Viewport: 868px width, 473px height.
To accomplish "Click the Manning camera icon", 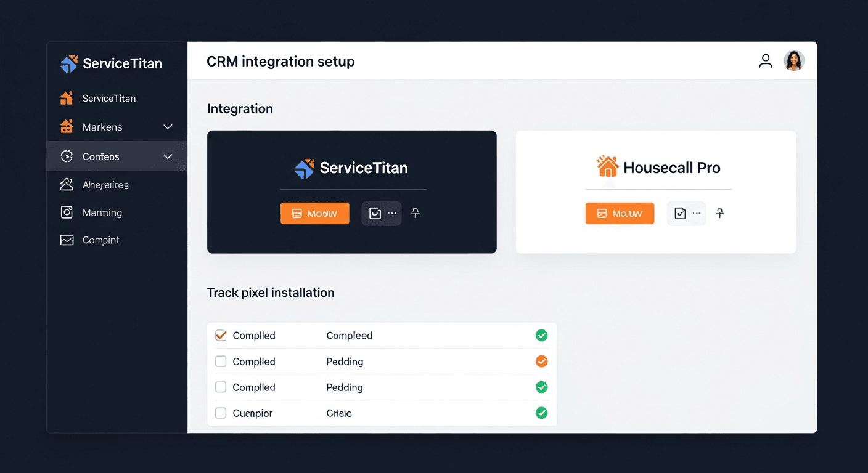I will coord(67,212).
